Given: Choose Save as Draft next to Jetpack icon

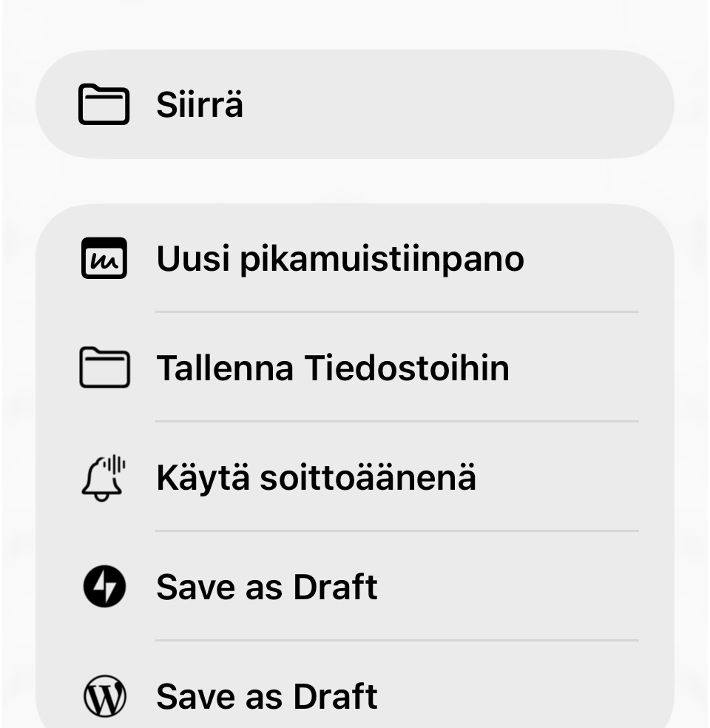Looking at the screenshot, I should (x=267, y=587).
